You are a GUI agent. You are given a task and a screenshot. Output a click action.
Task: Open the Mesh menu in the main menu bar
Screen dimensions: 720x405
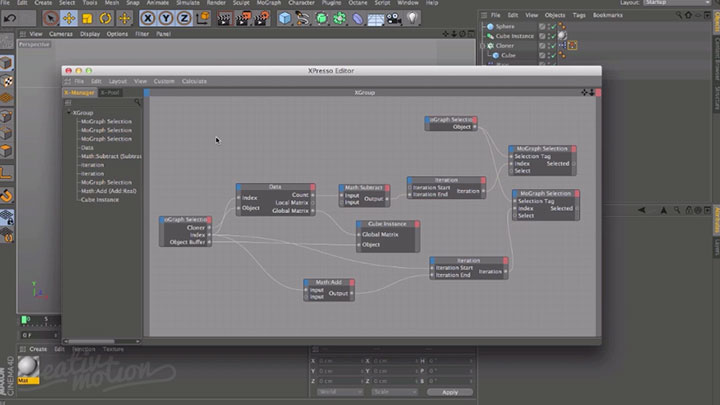click(x=112, y=3)
